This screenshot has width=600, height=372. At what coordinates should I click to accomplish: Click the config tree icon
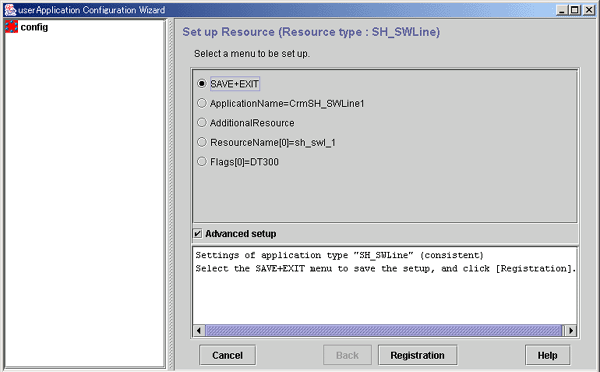[11, 27]
